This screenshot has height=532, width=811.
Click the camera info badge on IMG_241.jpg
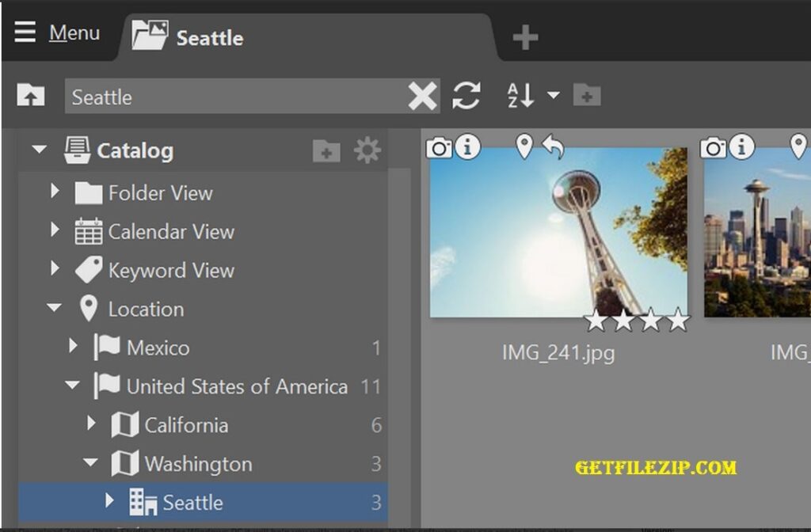438,146
